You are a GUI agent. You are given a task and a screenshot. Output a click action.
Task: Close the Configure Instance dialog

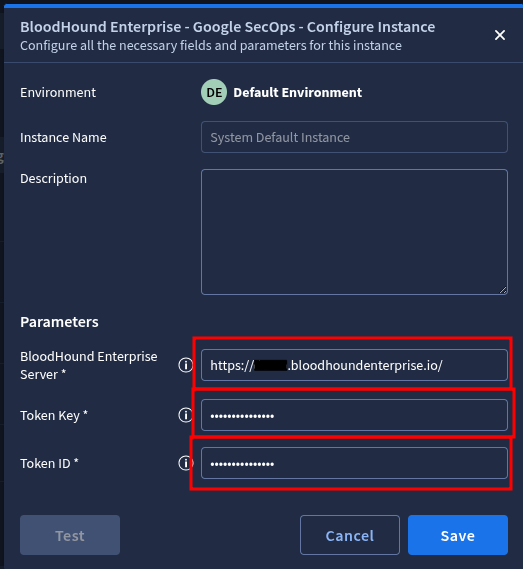(500, 35)
